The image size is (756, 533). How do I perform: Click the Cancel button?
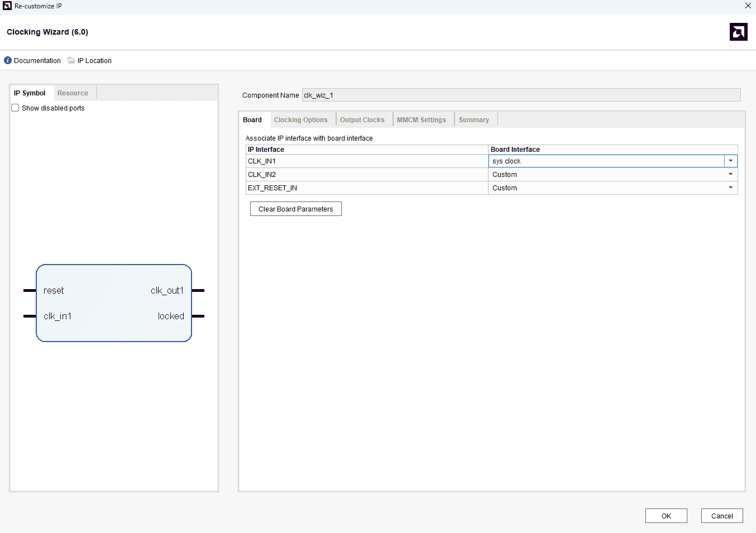pyautogui.click(x=722, y=516)
